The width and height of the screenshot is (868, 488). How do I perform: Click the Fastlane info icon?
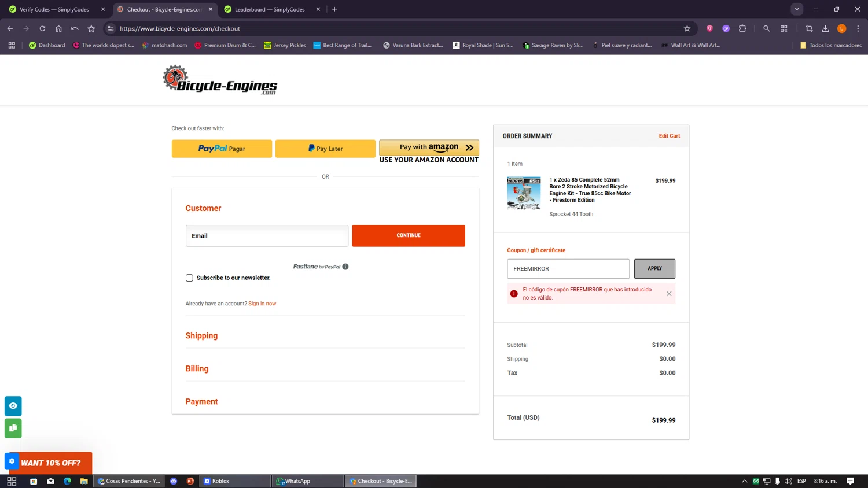click(345, 267)
